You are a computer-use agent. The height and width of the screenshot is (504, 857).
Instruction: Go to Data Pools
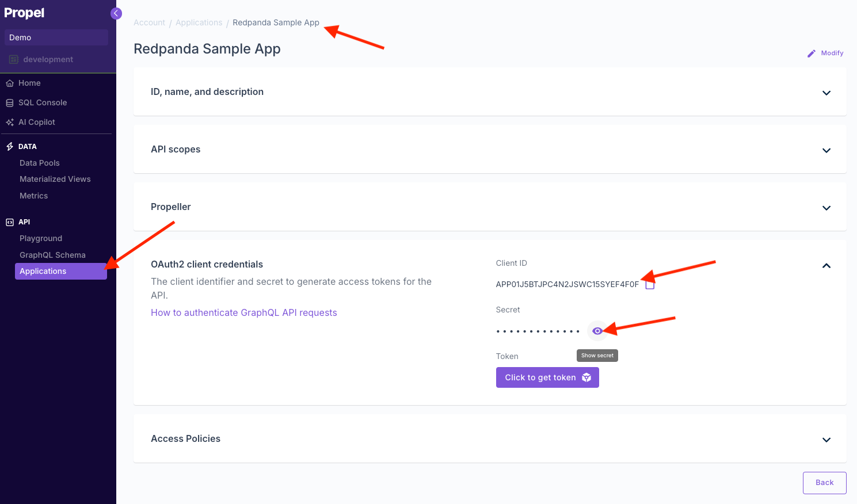click(40, 163)
